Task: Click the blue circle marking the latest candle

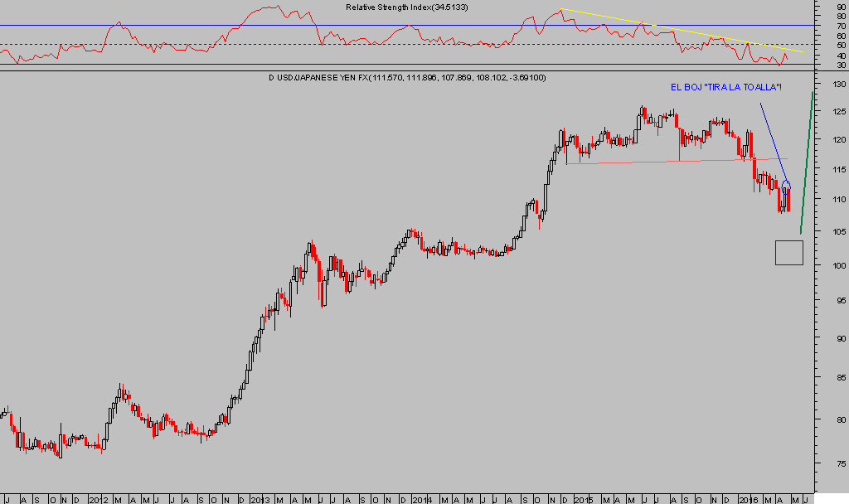Action: pyautogui.click(x=786, y=185)
